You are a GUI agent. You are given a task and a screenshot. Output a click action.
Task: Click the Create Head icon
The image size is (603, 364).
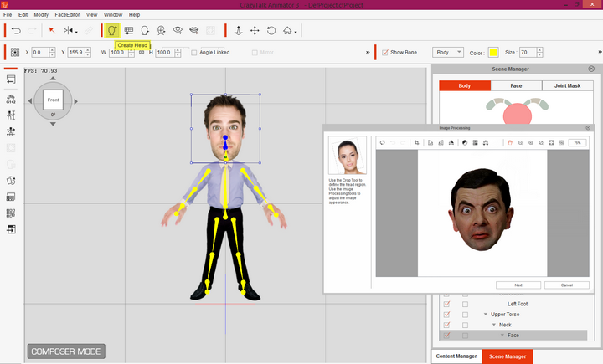[112, 30]
